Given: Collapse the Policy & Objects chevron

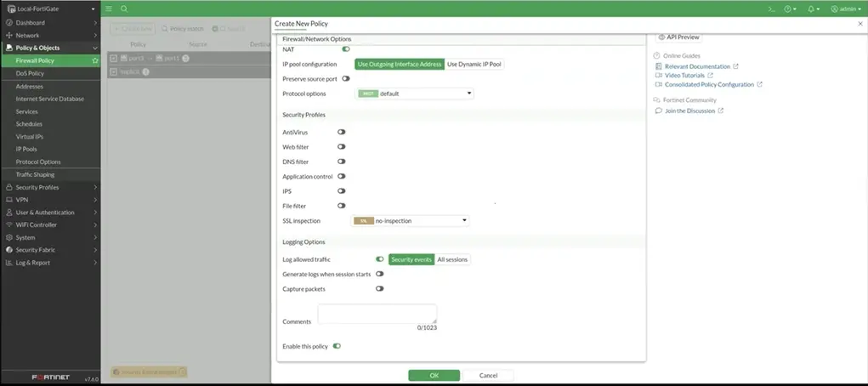Looking at the screenshot, I should tap(95, 48).
